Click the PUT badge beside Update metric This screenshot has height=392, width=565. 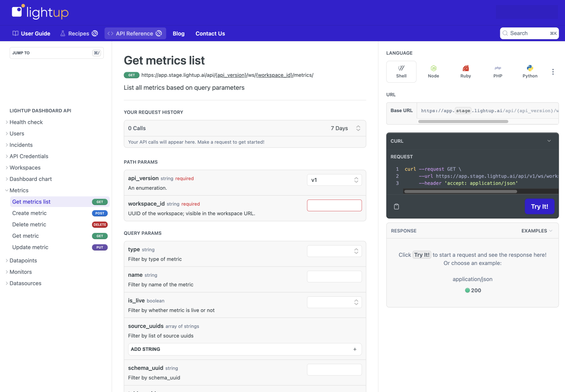pyautogui.click(x=100, y=247)
